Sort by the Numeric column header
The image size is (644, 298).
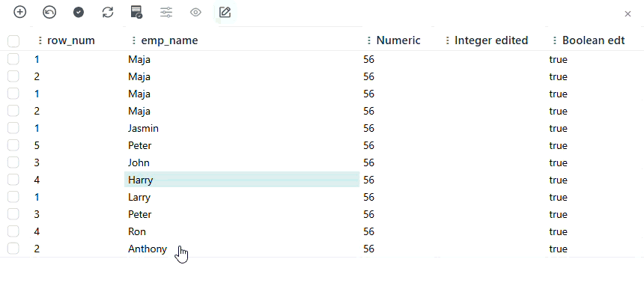tap(398, 40)
